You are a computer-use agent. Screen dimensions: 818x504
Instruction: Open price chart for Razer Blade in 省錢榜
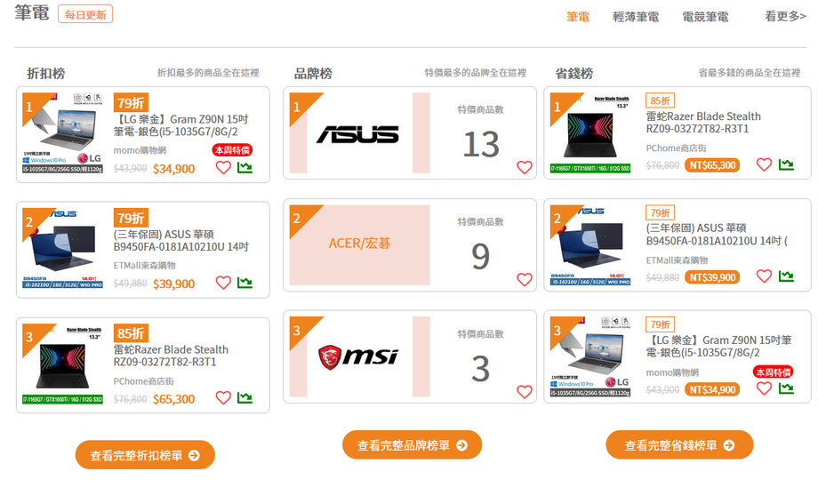coord(786,164)
